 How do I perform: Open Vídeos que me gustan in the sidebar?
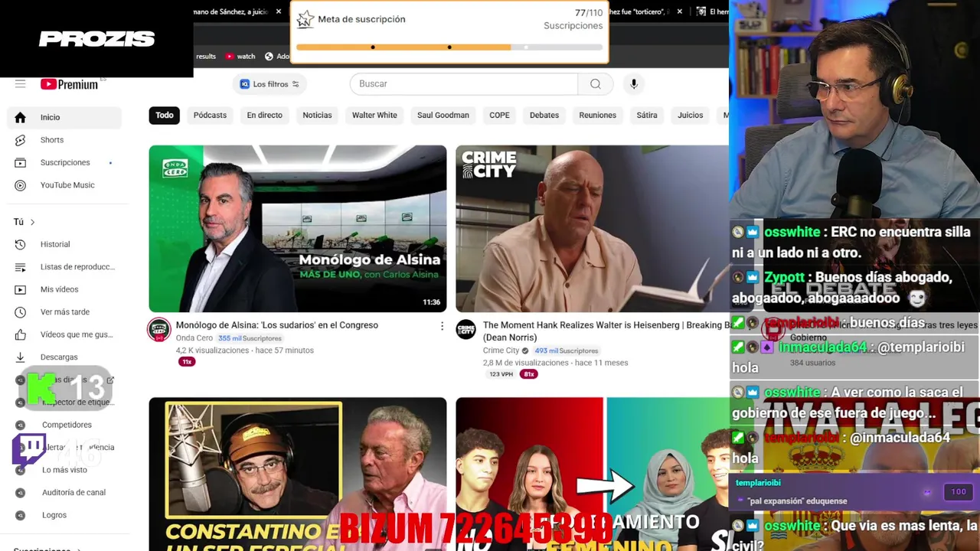pyautogui.click(x=64, y=334)
